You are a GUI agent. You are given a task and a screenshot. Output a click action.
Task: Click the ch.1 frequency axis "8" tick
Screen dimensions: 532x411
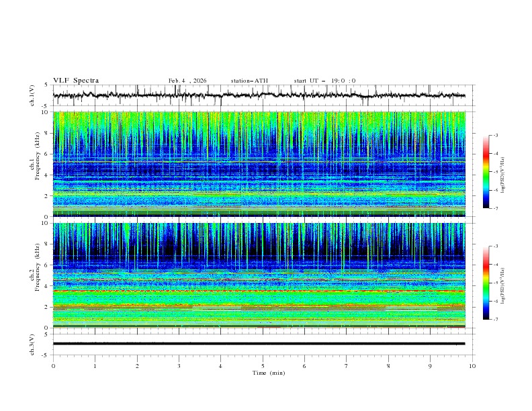pyautogui.click(x=47, y=133)
